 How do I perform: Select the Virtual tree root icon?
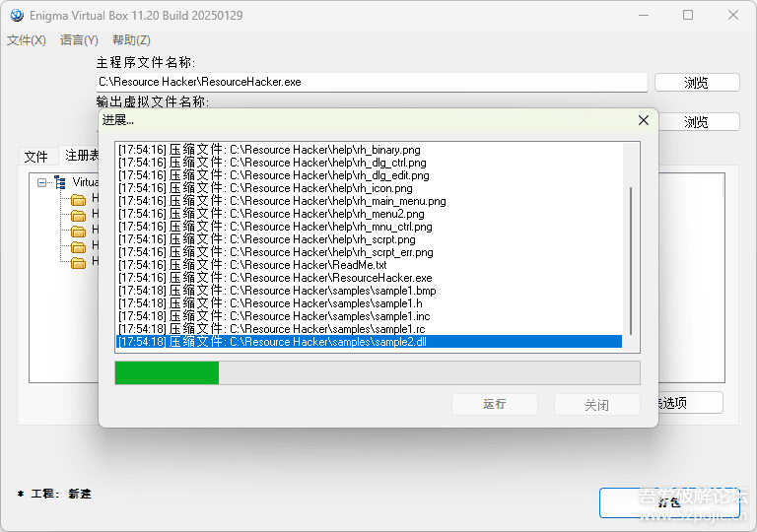60,182
